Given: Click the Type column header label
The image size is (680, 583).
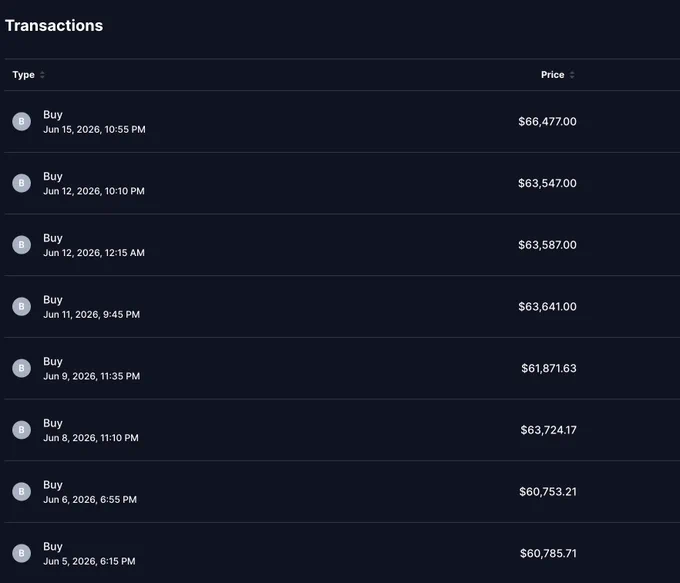Looking at the screenshot, I should pos(23,75).
